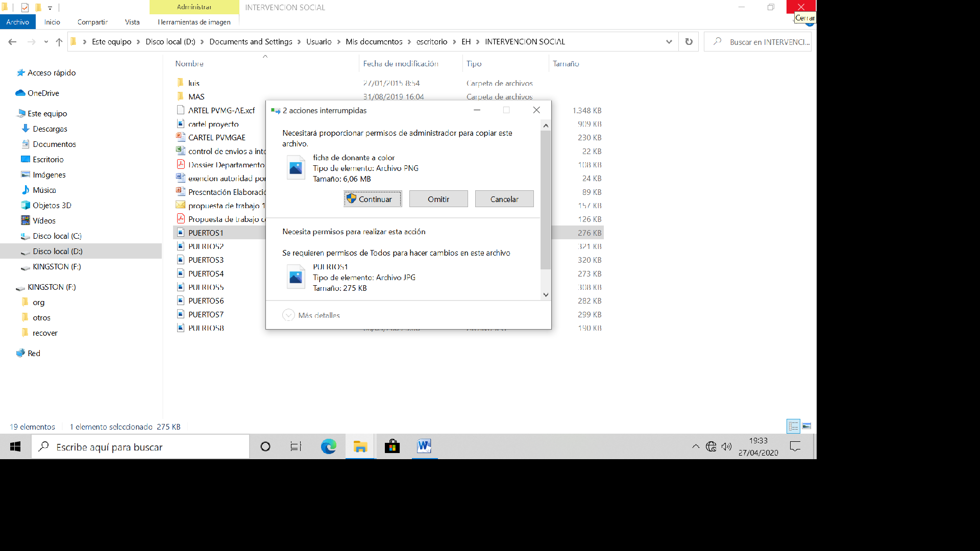Image resolution: width=980 pixels, height=551 pixels.
Task: Expand the chevron after escritorio in breadcrumb
Action: pyautogui.click(x=454, y=42)
